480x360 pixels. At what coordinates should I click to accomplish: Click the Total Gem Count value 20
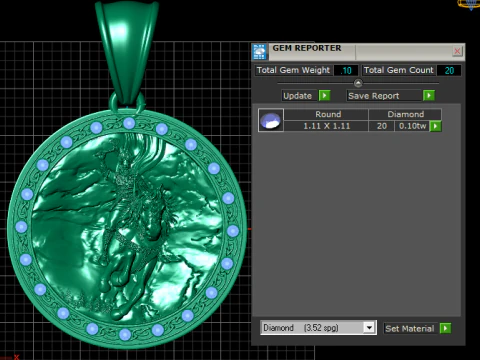tap(449, 70)
